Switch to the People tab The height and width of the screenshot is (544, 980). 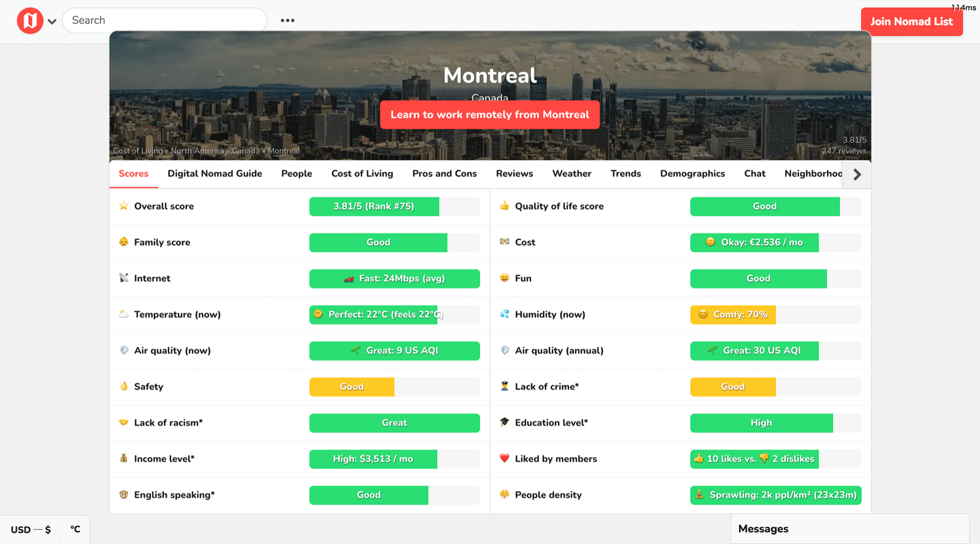point(297,174)
